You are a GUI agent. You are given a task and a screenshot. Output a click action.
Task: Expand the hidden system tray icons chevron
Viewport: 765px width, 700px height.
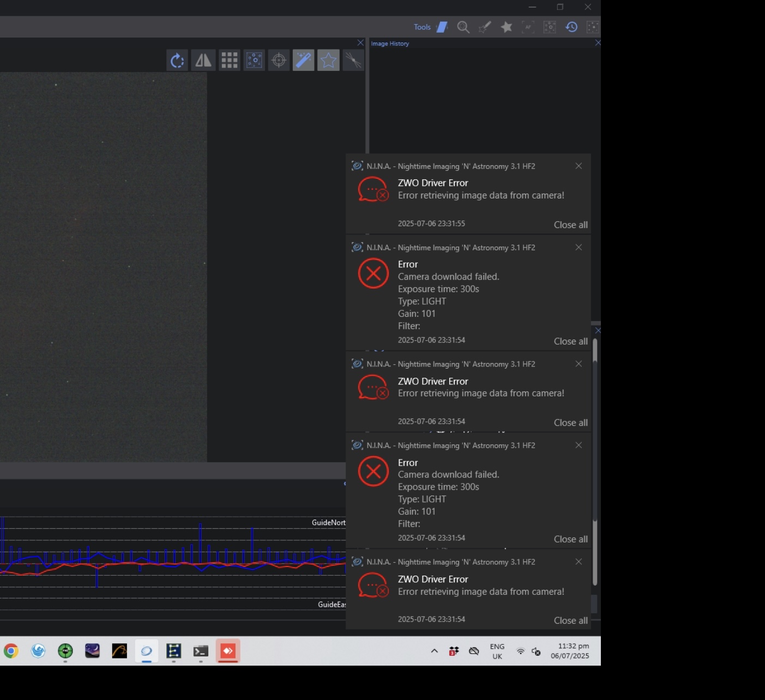click(435, 651)
